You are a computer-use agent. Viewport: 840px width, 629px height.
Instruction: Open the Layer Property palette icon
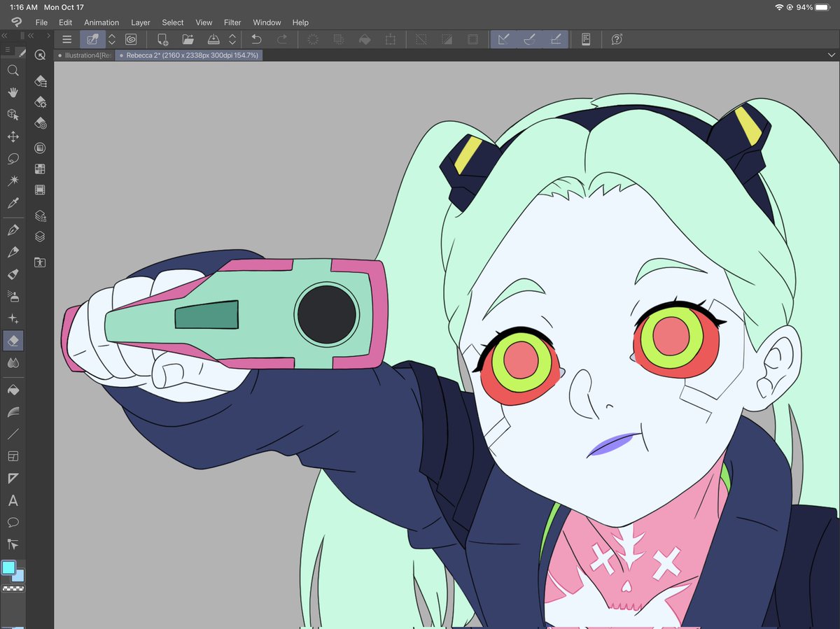pyautogui.click(x=40, y=216)
